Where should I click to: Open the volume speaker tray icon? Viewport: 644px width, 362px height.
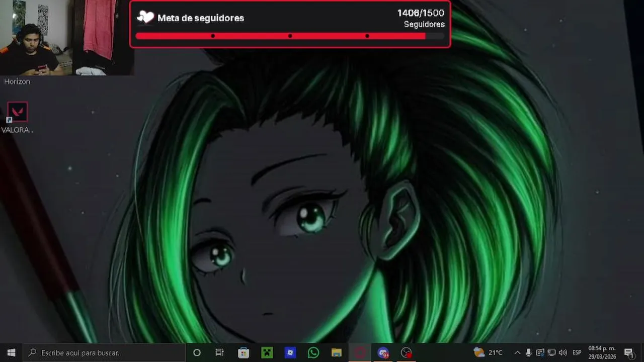(x=562, y=352)
